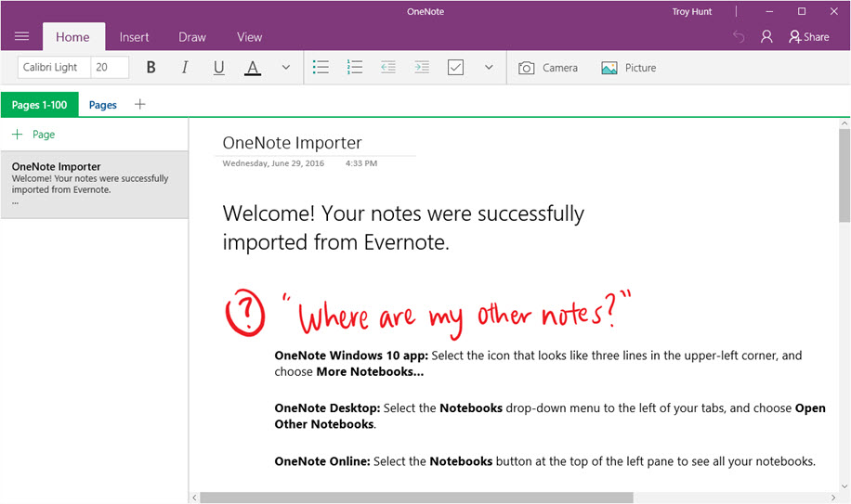Click the date Wednesday, June 29, 2016

point(273,163)
